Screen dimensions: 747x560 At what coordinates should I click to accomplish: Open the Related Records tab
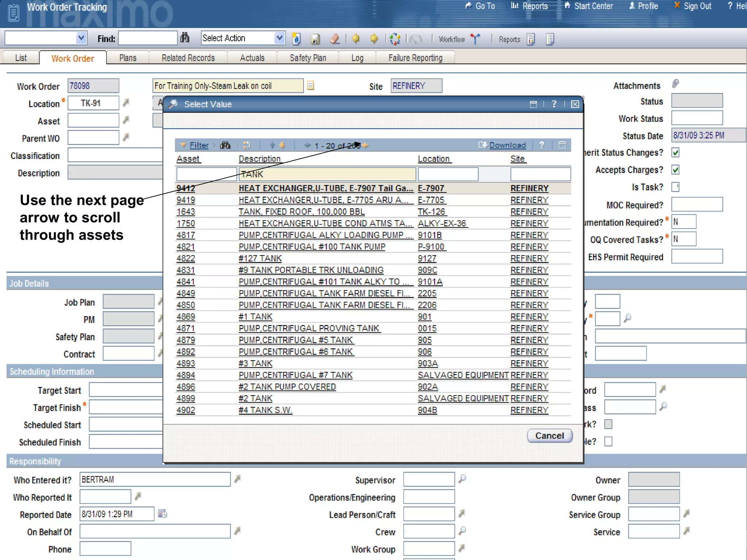coord(188,58)
